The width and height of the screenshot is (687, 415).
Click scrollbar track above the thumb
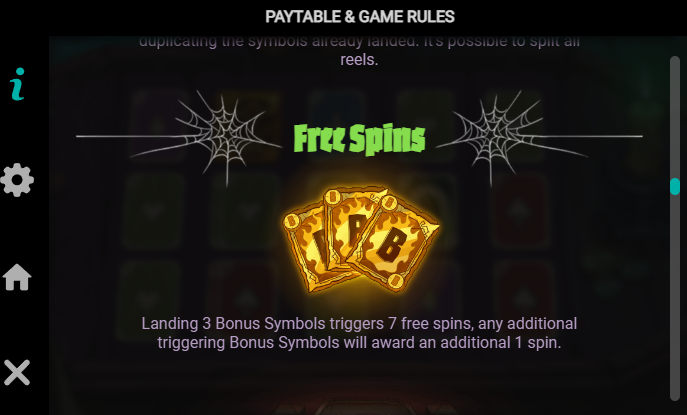[x=675, y=116]
